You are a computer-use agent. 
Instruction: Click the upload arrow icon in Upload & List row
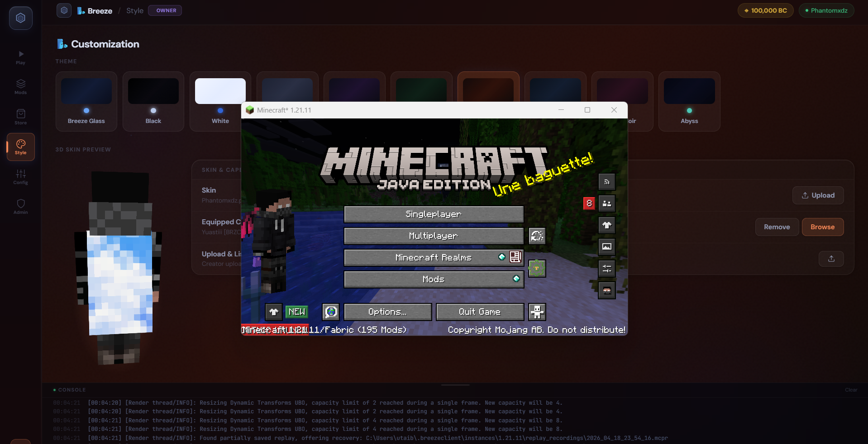[831, 259]
